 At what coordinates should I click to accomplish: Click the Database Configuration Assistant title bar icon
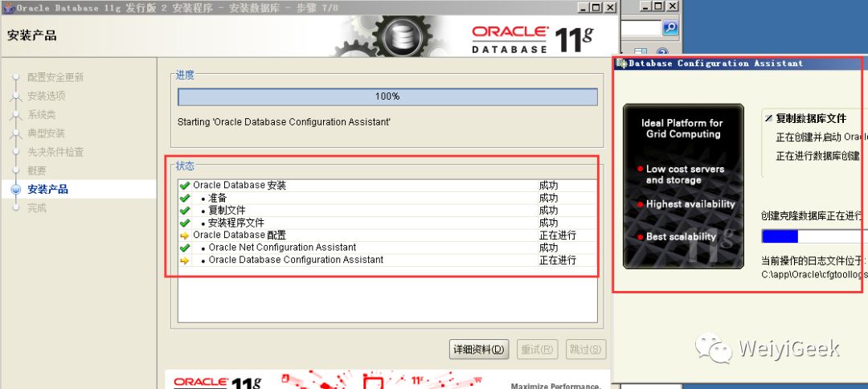click(x=621, y=63)
